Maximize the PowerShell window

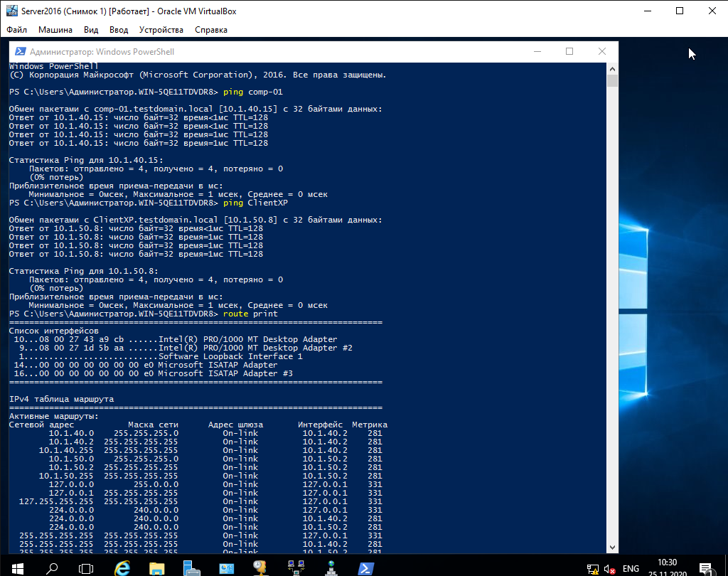pos(569,52)
